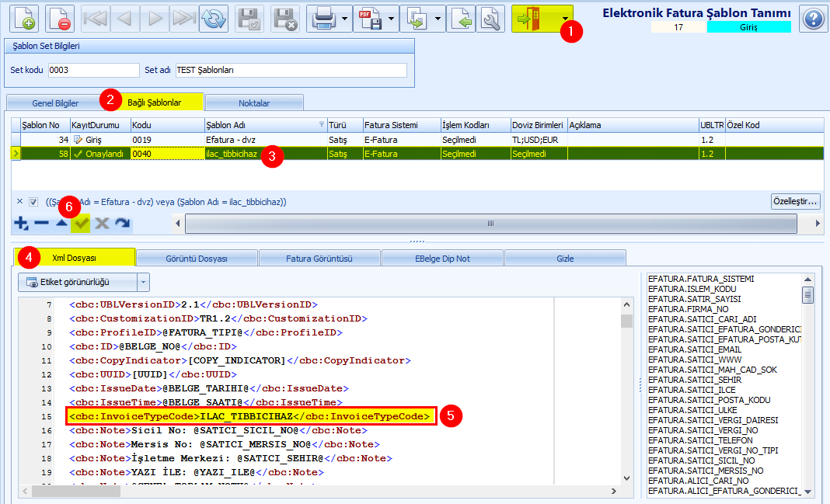
Task: Click the new record icon with green plus
Action: pos(24,19)
